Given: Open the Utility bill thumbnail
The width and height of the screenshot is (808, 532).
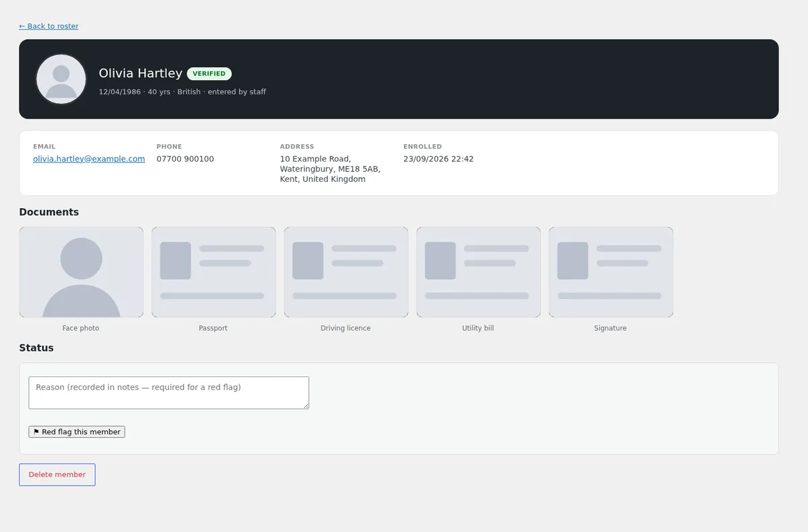Looking at the screenshot, I should pyautogui.click(x=478, y=272).
